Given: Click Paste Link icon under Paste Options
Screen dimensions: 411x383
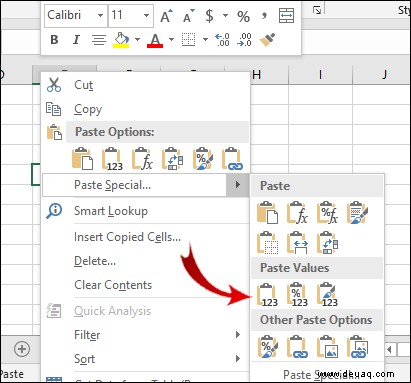Looking at the screenshot, I should (232, 159).
